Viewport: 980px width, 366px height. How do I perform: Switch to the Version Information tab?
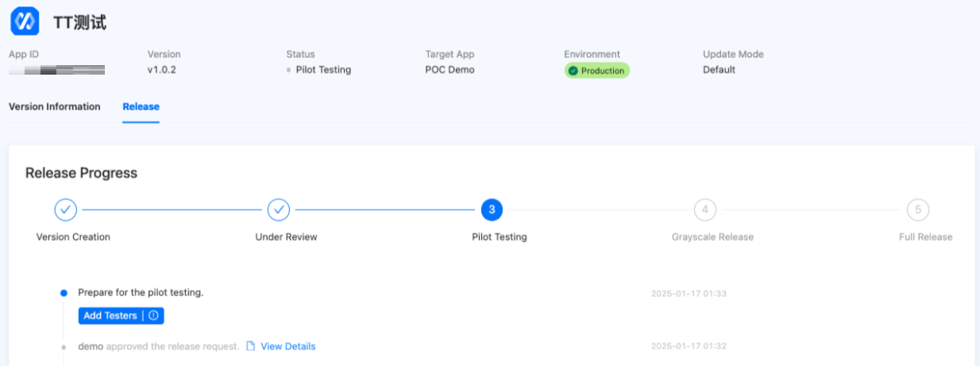coord(55,106)
